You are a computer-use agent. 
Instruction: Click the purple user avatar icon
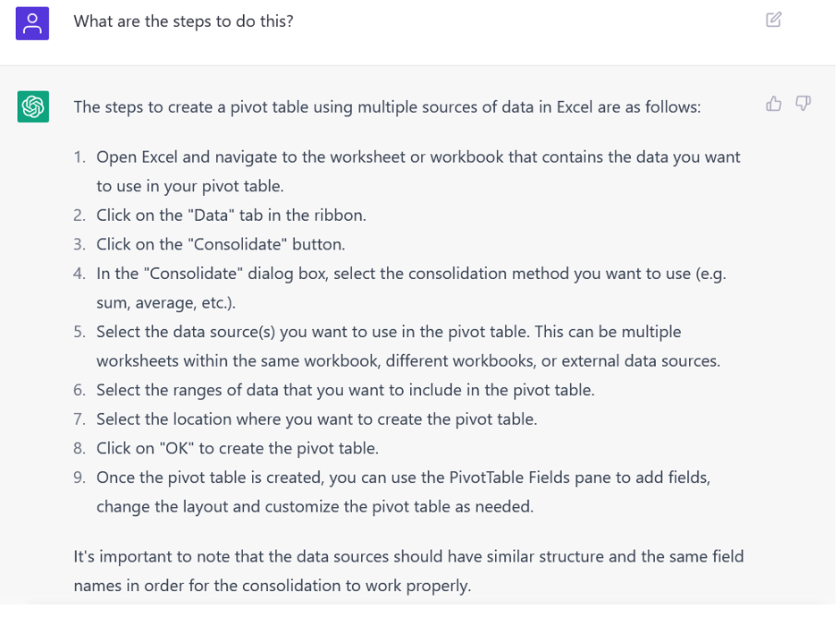click(x=32, y=22)
